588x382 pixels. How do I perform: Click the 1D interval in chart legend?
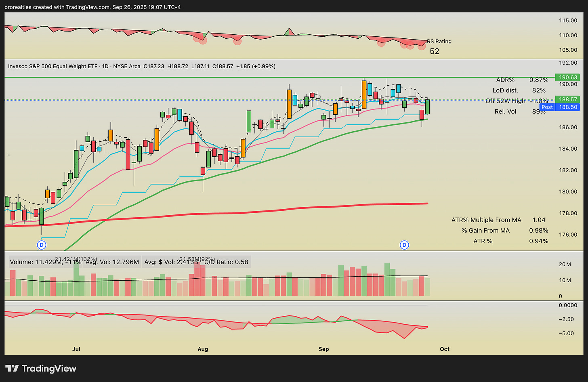click(x=105, y=66)
